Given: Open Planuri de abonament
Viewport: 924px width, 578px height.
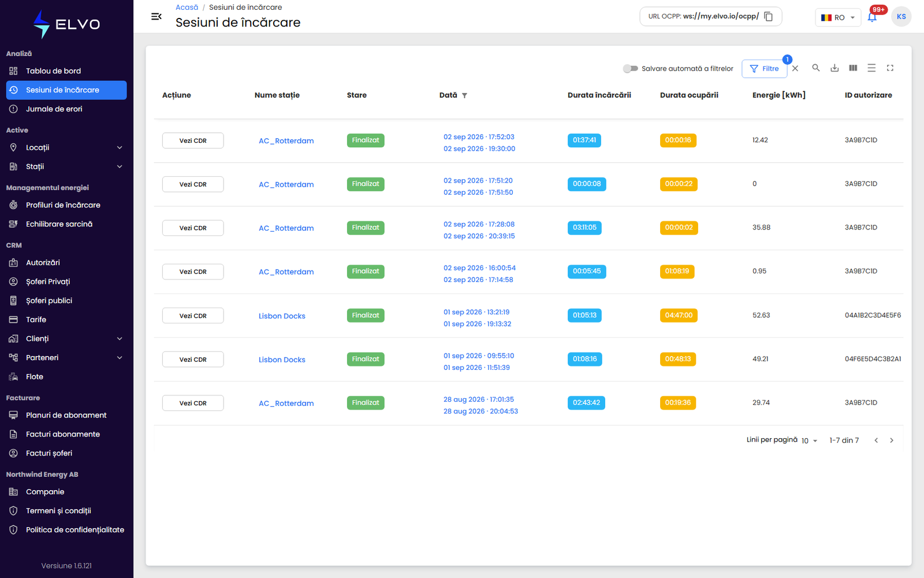Looking at the screenshot, I should click(66, 415).
